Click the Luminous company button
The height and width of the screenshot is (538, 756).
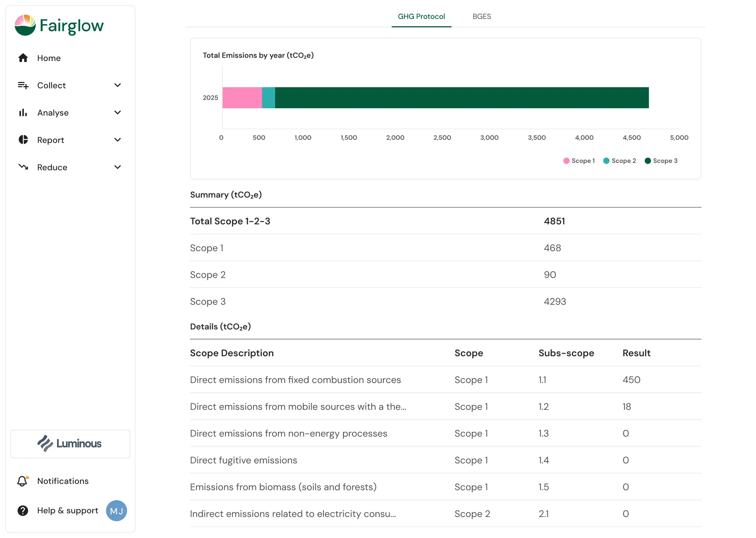coord(70,444)
